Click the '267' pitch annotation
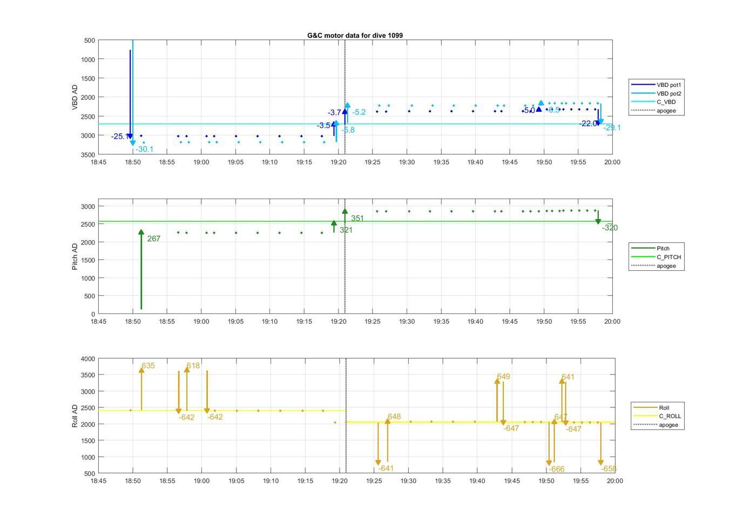 pos(153,238)
